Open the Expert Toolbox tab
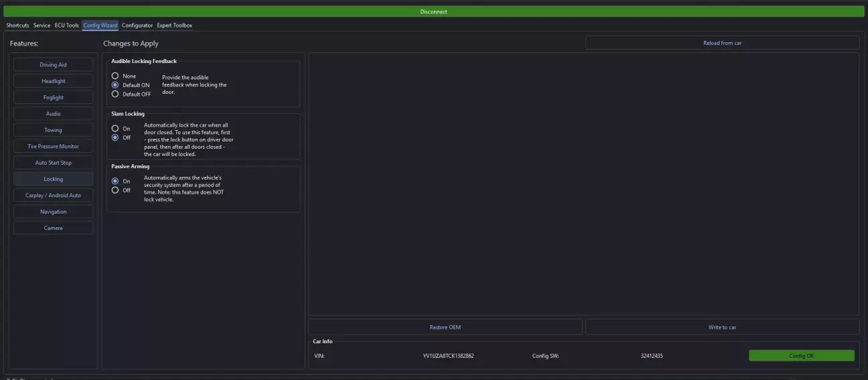868x380 pixels. (175, 25)
